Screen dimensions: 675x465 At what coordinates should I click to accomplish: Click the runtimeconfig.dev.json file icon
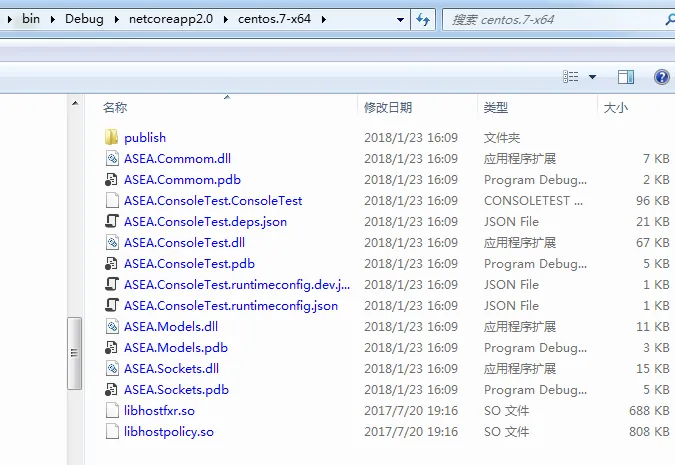coord(112,285)
